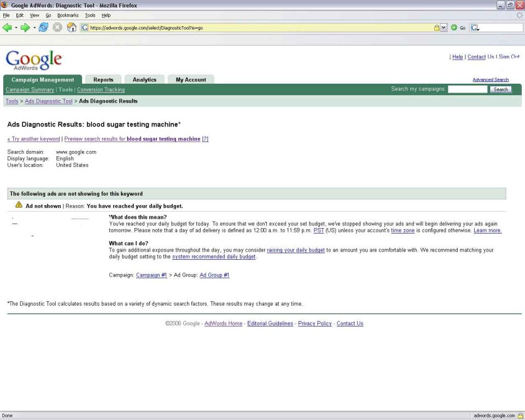This screenshot has width=525, height=420.
Task: Click the adwords.google.com status bar text
Action: (x=494, y=416)
